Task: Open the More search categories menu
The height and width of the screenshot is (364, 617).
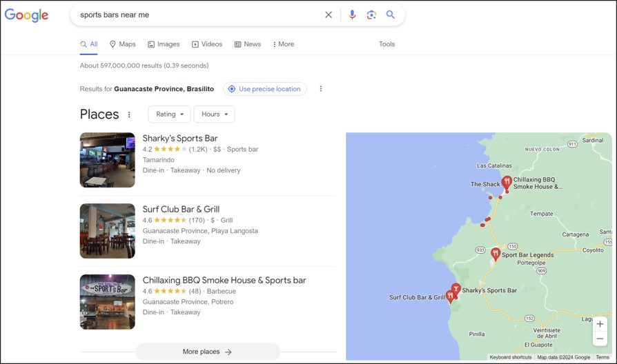Action: coord(283,44)
